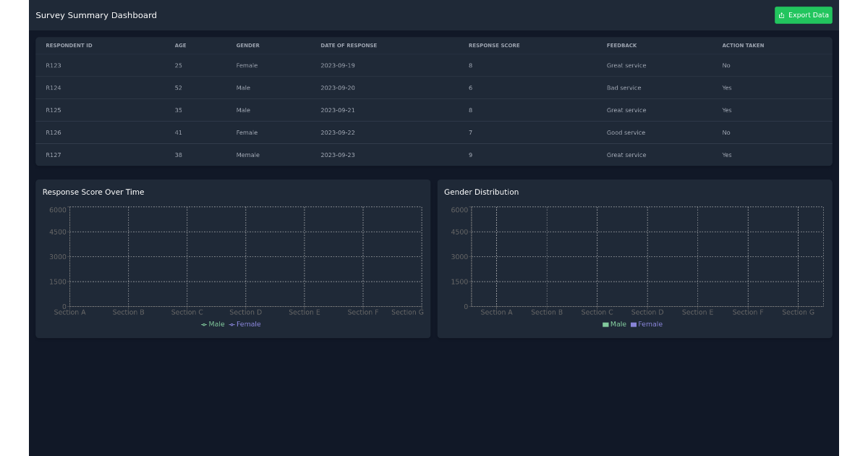Click the Section G label on Gender Distribution chart
The image size is (868, 456).
[x=798, y=312]
